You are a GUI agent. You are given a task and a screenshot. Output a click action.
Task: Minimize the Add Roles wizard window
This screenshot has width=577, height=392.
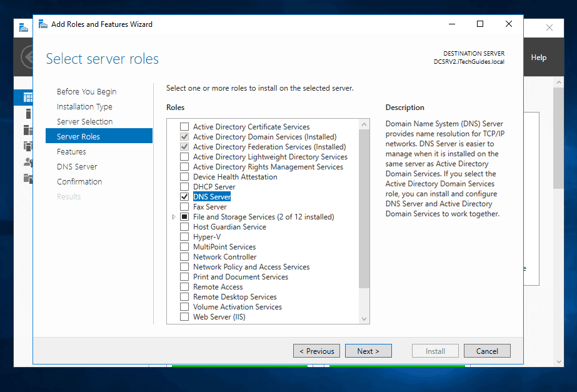[x=452, y=24]
